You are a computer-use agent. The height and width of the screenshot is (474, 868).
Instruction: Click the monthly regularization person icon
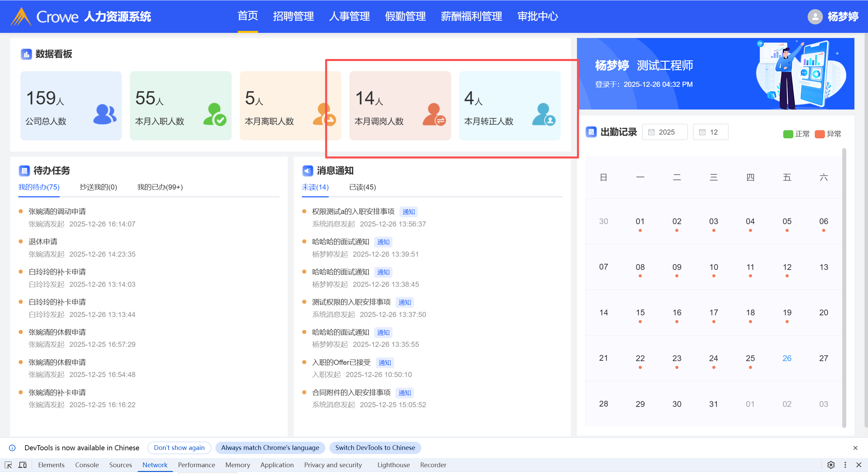tap(543, 115)
